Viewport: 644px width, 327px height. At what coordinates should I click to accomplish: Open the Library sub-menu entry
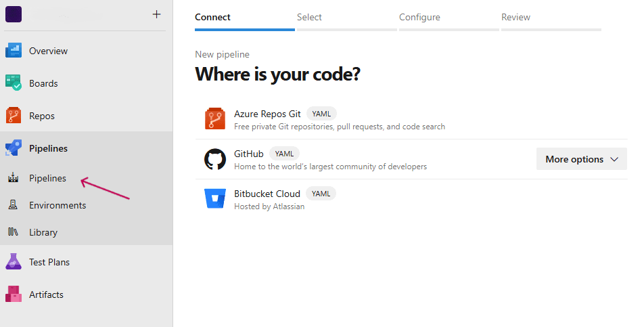pyautogui.click(x=43, y=232)
